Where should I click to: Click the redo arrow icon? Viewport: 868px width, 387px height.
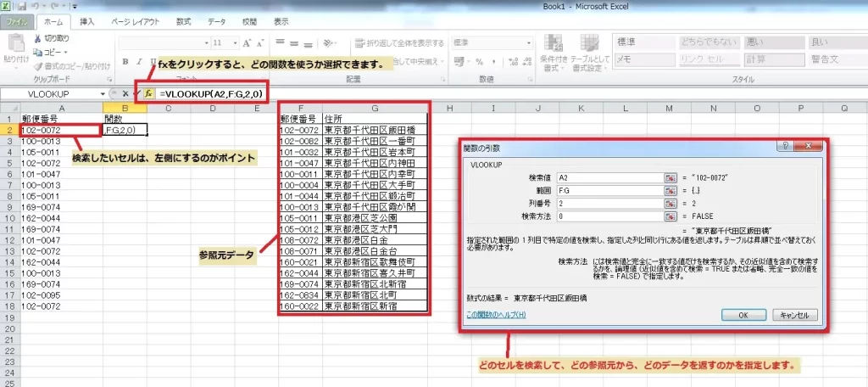(x=57, y=7)
